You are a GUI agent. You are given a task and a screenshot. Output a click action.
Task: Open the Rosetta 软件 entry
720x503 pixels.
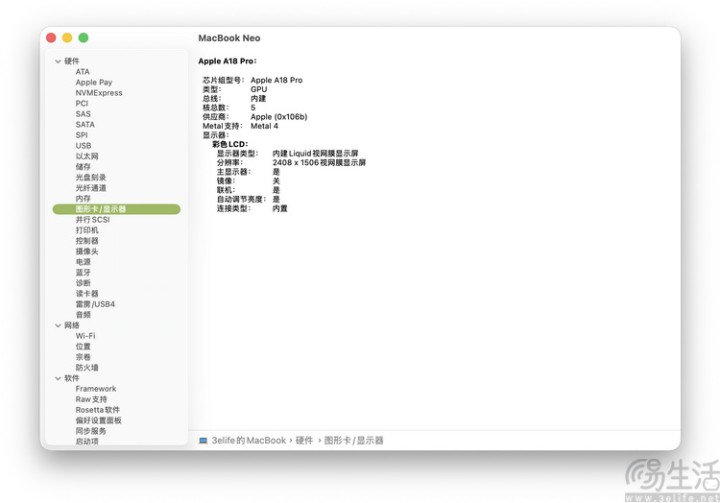tap(98, 410)
